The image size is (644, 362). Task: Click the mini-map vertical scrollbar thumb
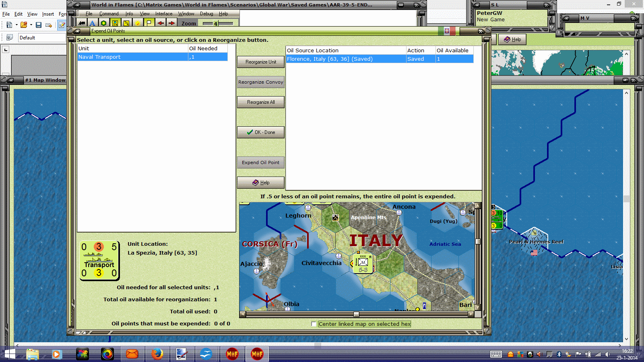coord(478,241)
